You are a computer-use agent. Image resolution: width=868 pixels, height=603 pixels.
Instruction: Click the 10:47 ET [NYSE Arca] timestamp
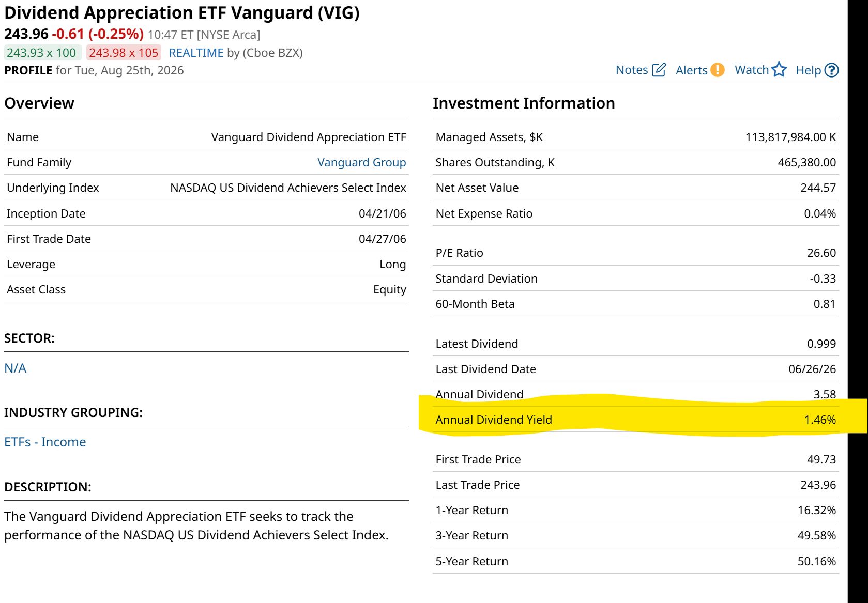(x=204, y=35)
